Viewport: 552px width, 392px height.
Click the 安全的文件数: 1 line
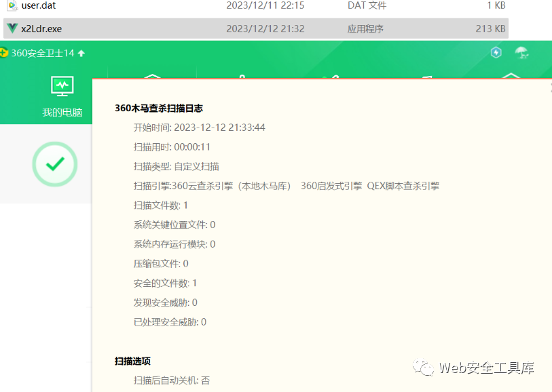click(x=165, y=283)
